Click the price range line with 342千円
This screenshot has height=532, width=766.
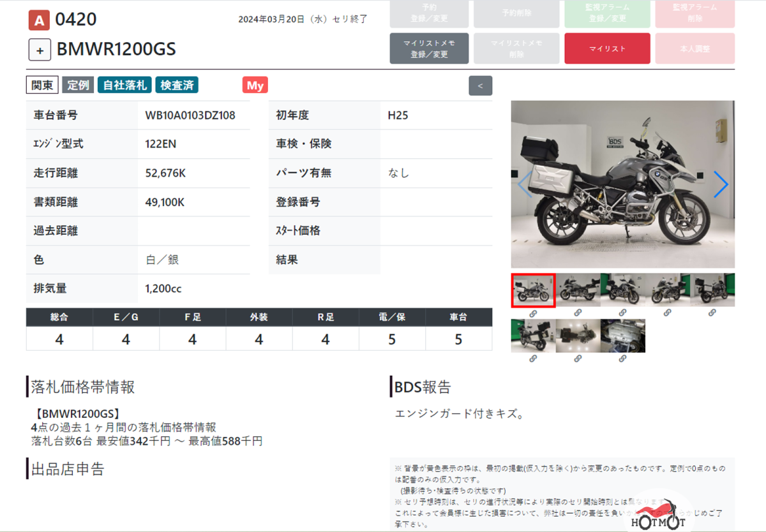coord(147,441)
